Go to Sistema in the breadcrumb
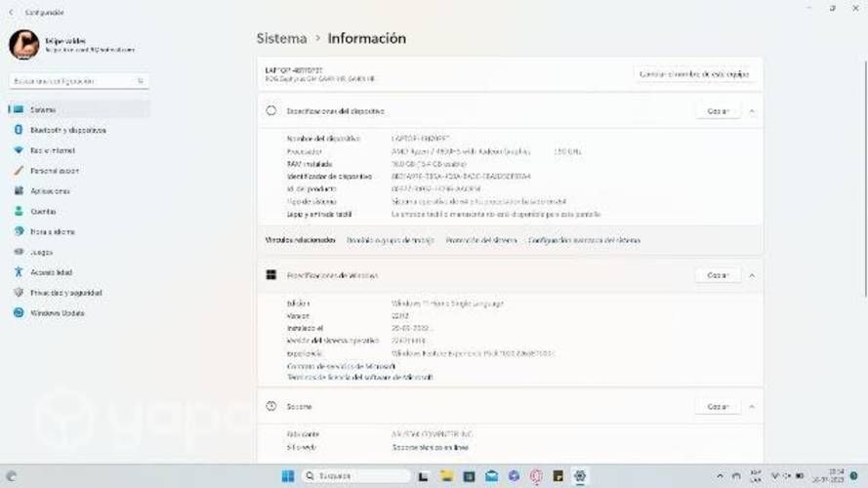Image resolution: width=868 pixels, height=488 pixels. pos(281,38)
